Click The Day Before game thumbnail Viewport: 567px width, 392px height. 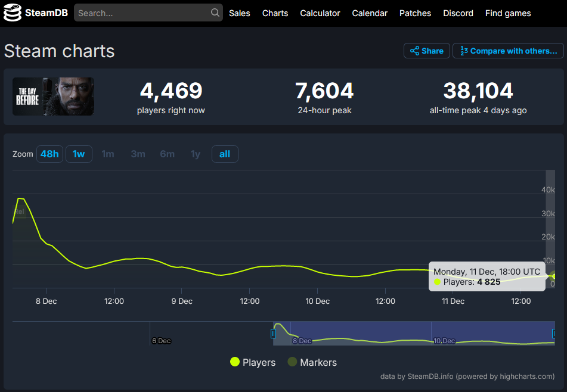pyautogui.click(x=54, y=97)
